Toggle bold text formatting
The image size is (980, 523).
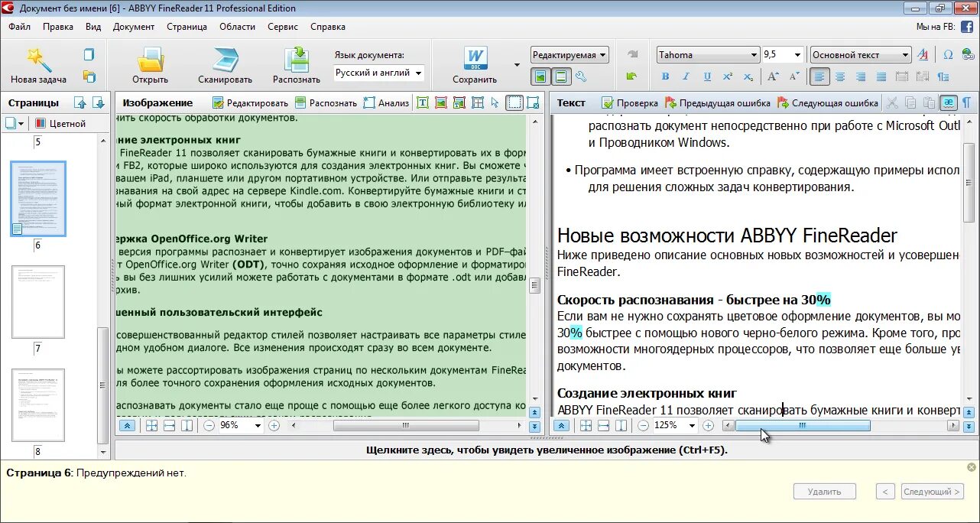(665, 76)
